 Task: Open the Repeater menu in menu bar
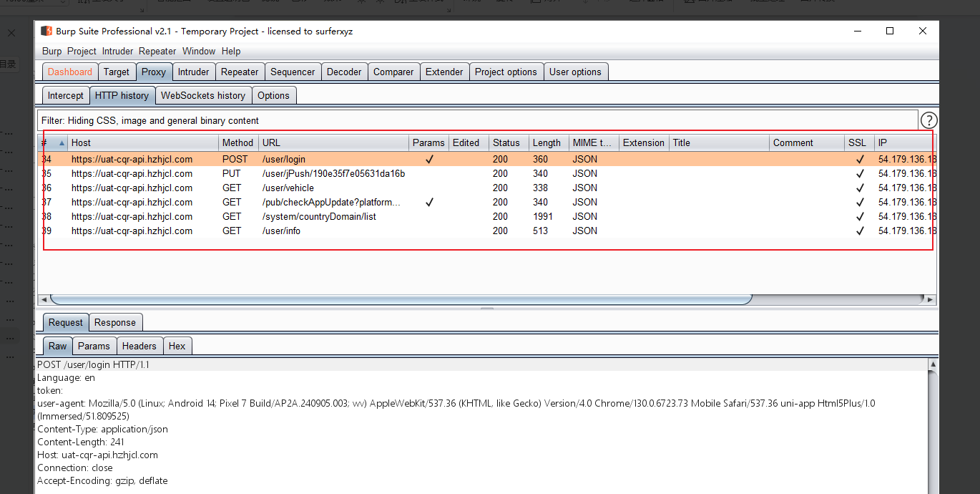coord(157,51)
